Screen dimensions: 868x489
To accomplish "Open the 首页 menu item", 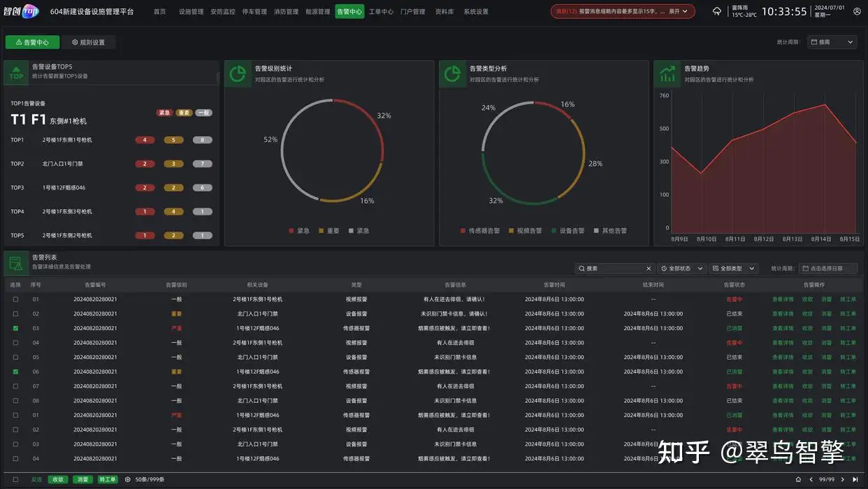I will point(160,12).
